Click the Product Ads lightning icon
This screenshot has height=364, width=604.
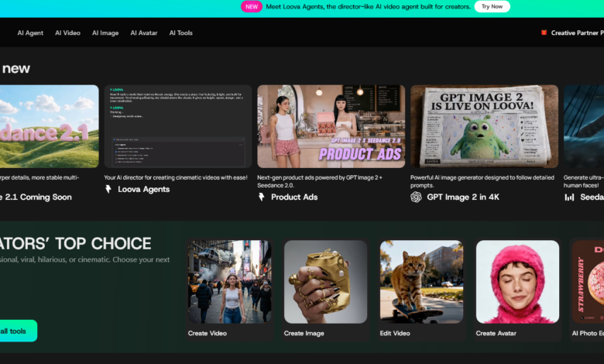tap(262, 197)
